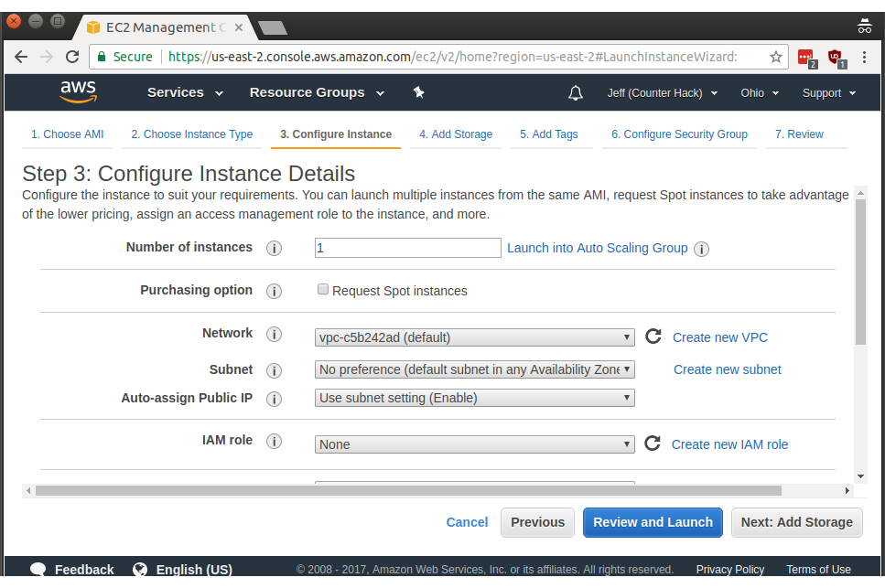Open the Ohio region selector
This screenshot has width=885, height=588.
[760, 93]
